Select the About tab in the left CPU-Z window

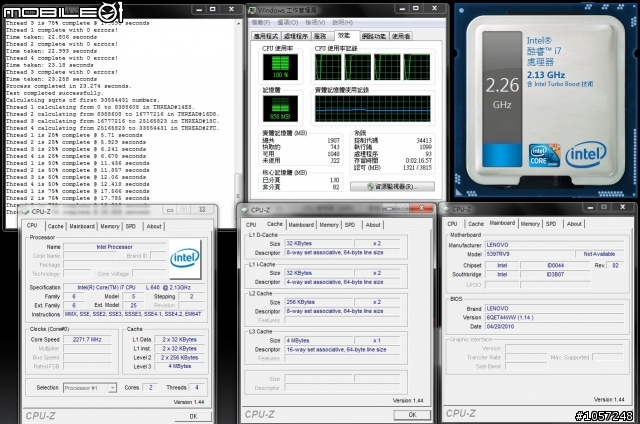154,226
